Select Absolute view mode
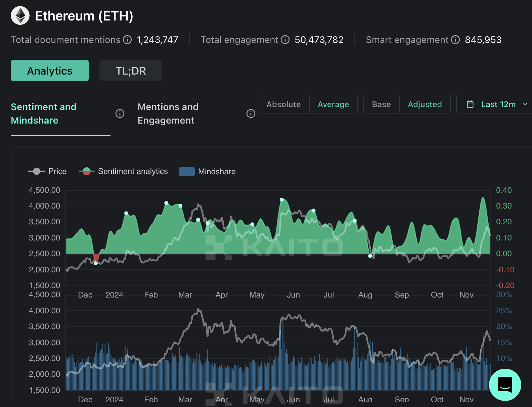This screenshot has width=532, height=407. coord(283,104)
